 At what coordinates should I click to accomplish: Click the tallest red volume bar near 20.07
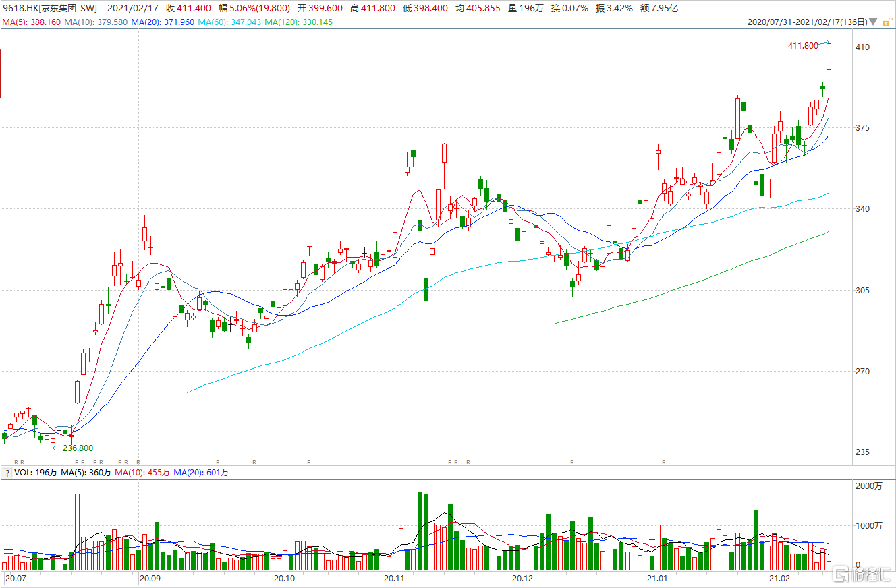[77, 533]
